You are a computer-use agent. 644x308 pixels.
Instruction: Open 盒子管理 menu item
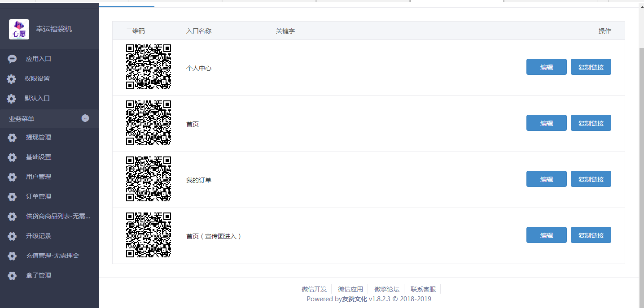pos(39,275)
